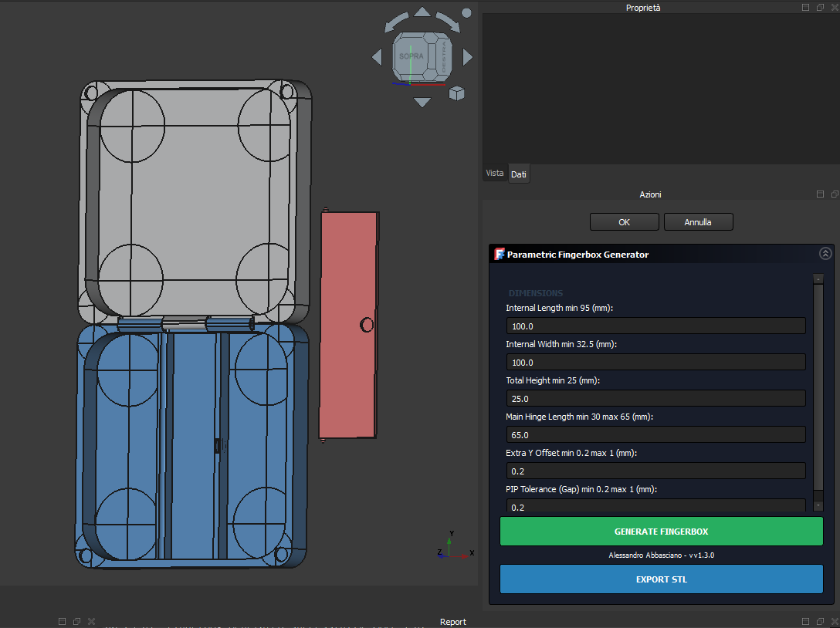840x628 pixels.
Task: Click the Internal Length input field
Action: tap(655, 326)
